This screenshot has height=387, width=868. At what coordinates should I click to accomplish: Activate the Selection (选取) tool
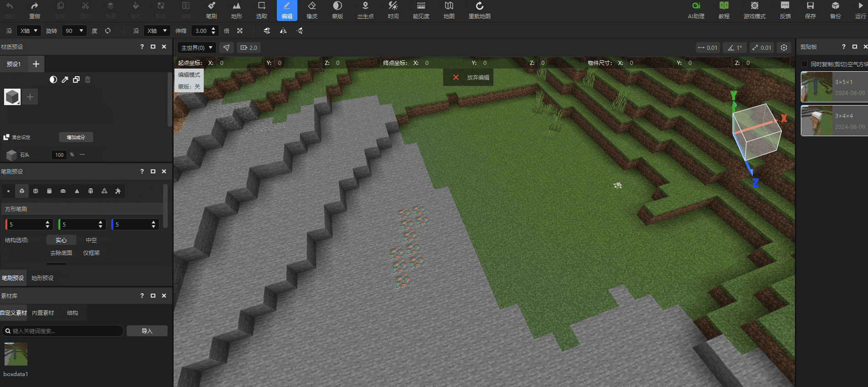[262, 10]
